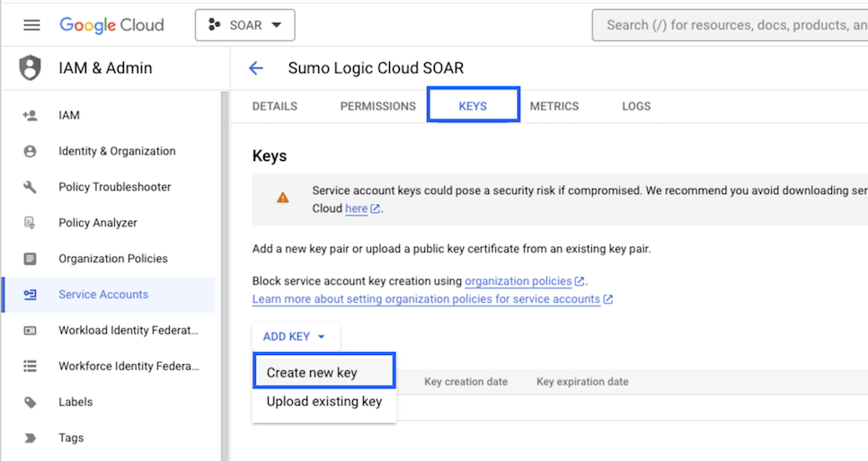
Task: Open Learn more about setting organization policies link
Action: (426, 299)
